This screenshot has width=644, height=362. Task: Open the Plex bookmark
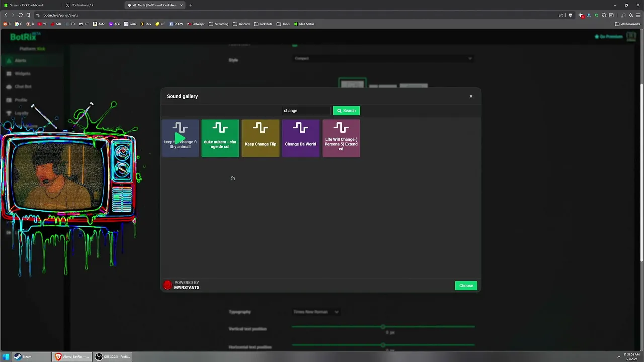145,24
